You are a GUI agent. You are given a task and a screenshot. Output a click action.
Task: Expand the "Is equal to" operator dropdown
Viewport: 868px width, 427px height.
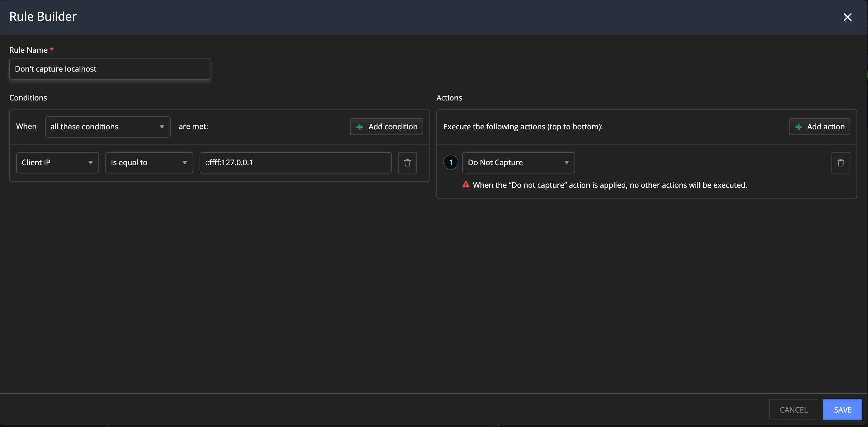click(x=149, y=162)
